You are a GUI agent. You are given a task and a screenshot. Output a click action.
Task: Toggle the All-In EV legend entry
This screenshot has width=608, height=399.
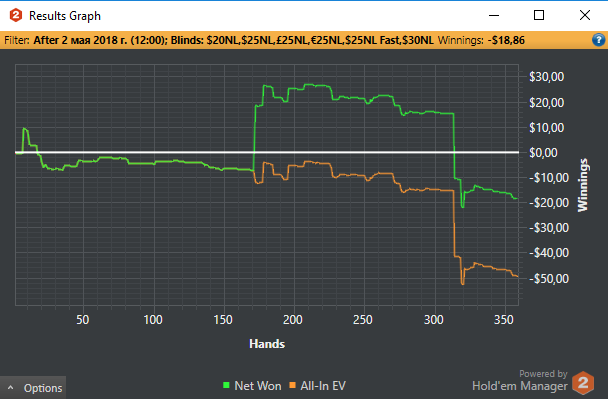318,386
